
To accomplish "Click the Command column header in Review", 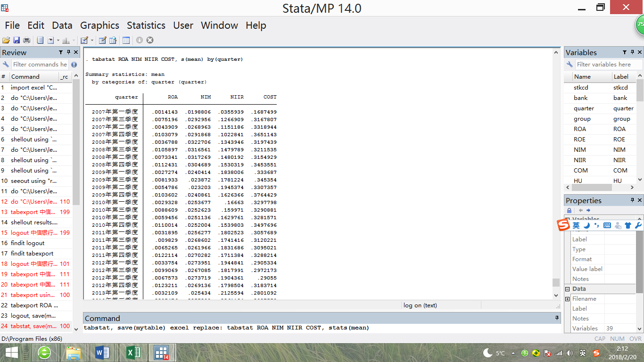I will coord(33,77).
